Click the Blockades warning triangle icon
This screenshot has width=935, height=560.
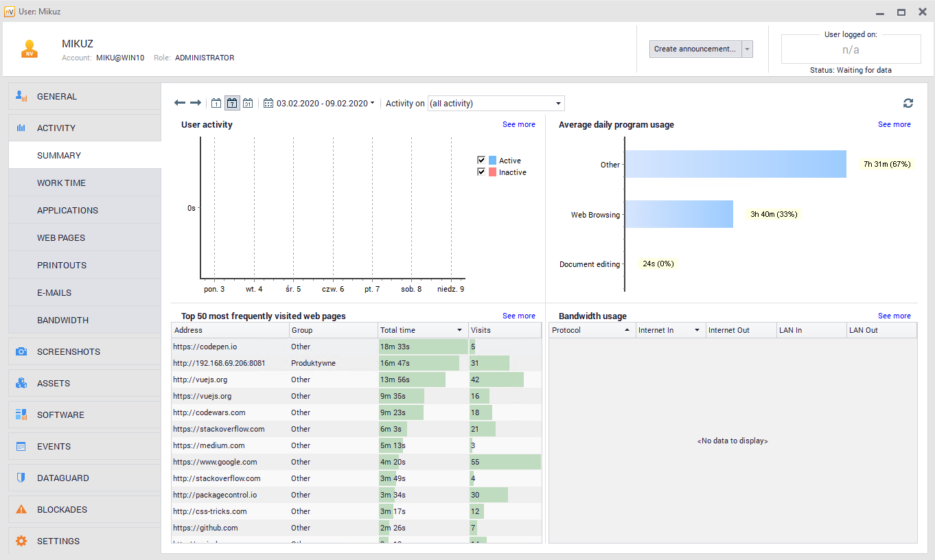pyautogui.click(x=21, y=509)
